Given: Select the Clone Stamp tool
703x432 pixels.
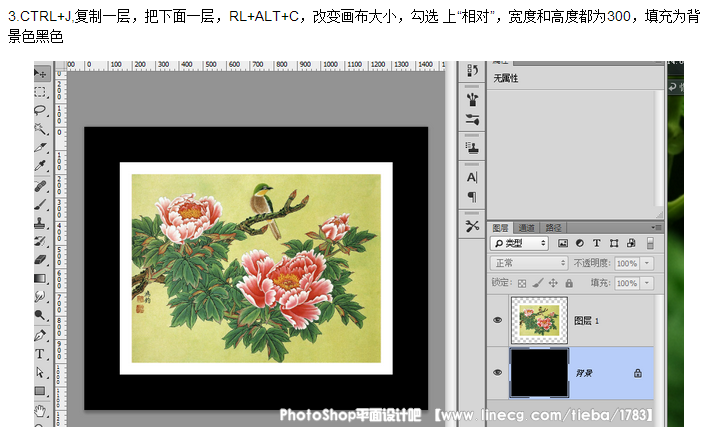Looking at the screenshot, I should pos(41,223).
